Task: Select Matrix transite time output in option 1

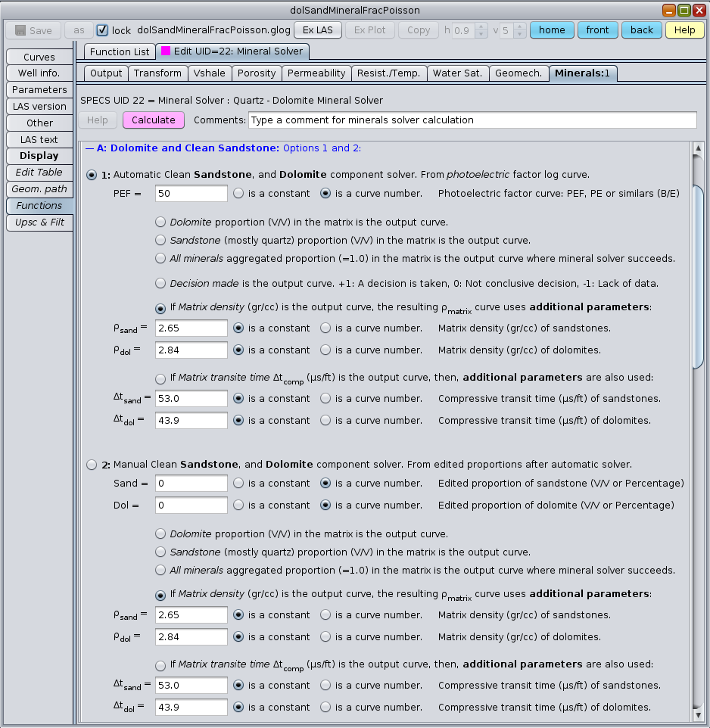Action: [x=160, y=379]
